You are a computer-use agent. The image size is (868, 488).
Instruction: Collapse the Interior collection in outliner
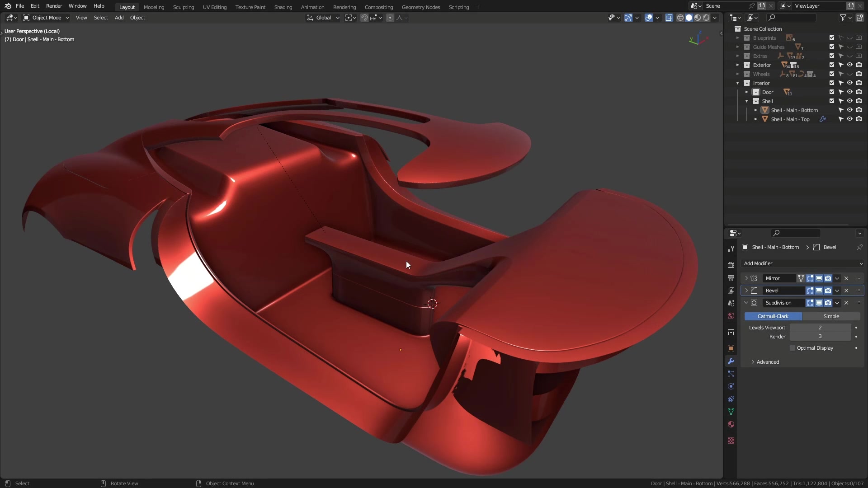click(738, 83)
